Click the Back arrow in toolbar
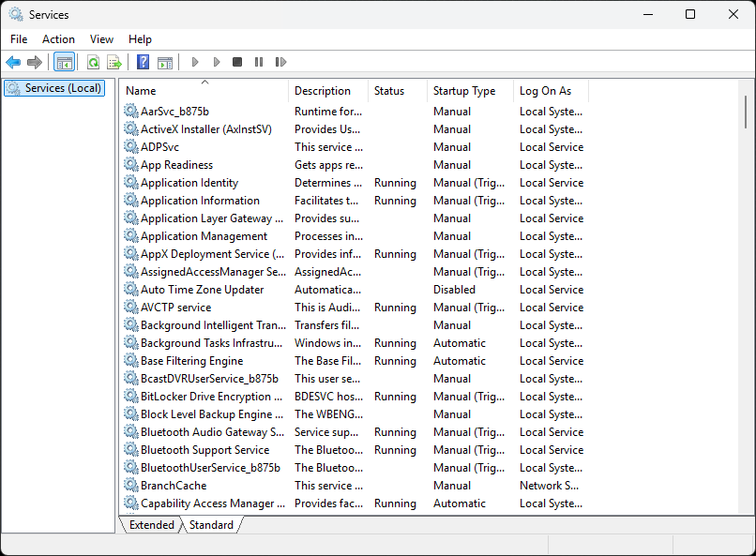Viewport: 756px width, 556px height. point(13,63)
